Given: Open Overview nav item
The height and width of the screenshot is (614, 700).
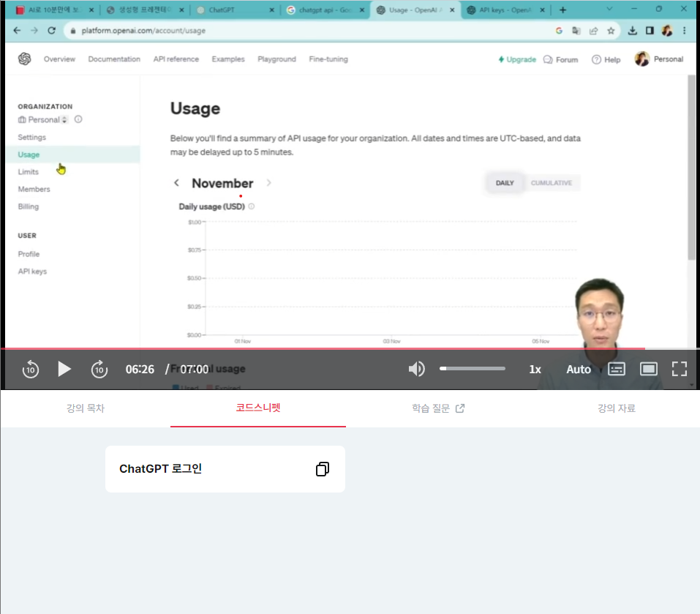Looking at the screenshot, I should (x=59, y=59).
